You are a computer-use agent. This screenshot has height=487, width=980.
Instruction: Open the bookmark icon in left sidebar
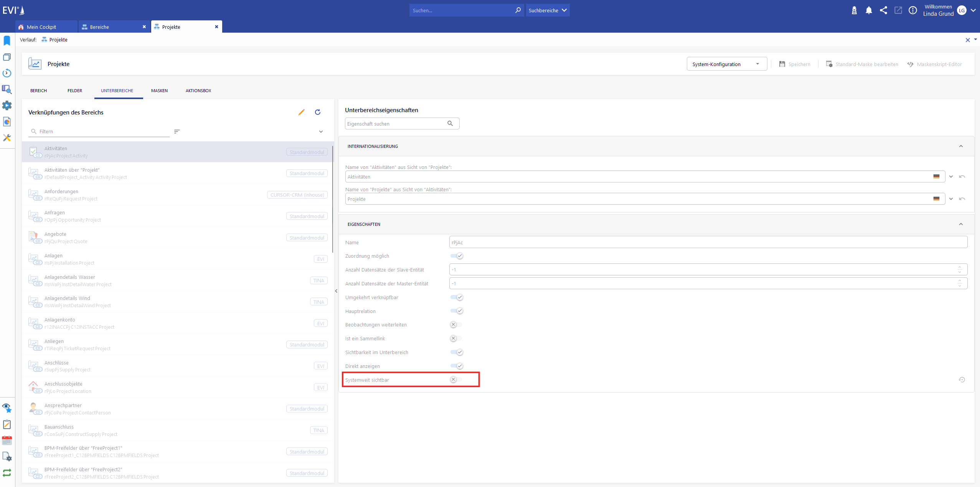point(7,41)
